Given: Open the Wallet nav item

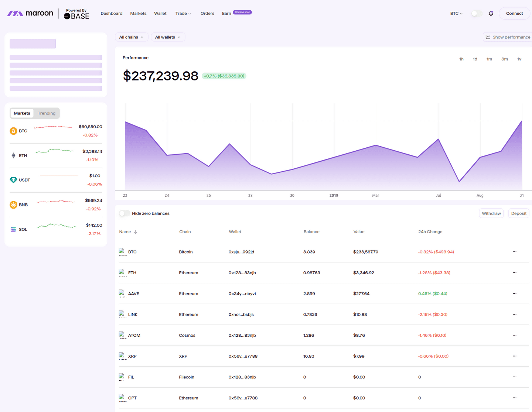Looking at the screenshot, I should click(160, 13).
